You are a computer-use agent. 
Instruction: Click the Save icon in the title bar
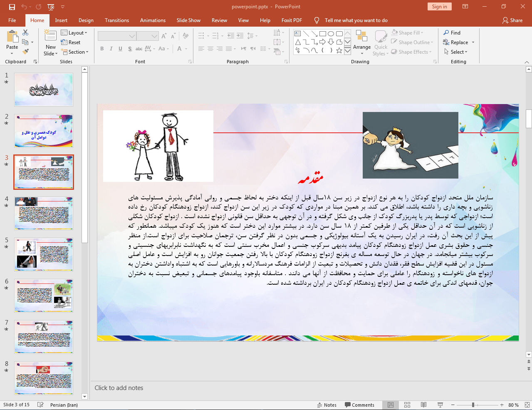click(x=12, y=7)
